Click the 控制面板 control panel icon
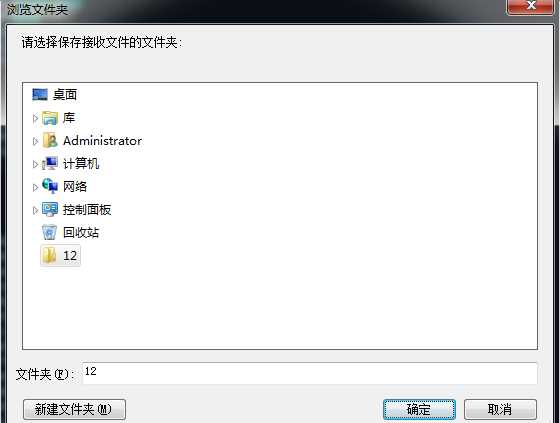 pyautogui.click(x=50, y=210)
